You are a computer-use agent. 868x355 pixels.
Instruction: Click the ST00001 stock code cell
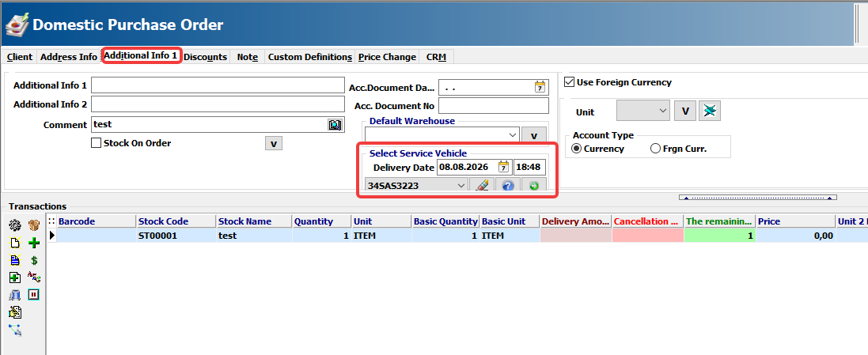pos(176,236)
